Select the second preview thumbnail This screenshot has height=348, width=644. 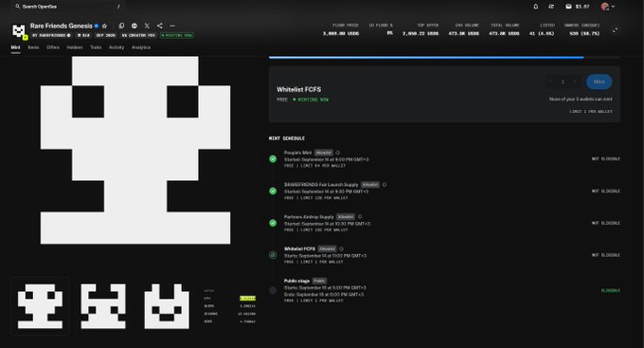[x=103, y=306]
